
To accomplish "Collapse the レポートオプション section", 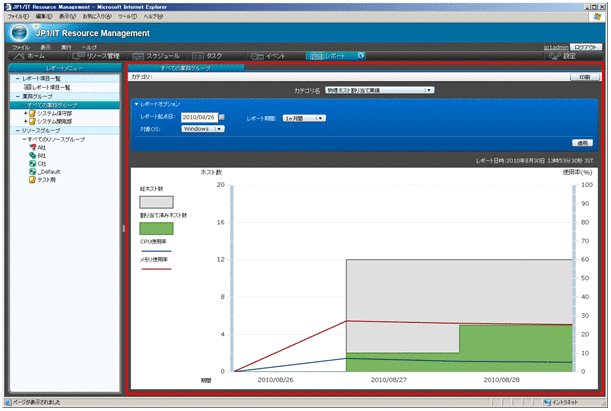I will pos(136,104).
